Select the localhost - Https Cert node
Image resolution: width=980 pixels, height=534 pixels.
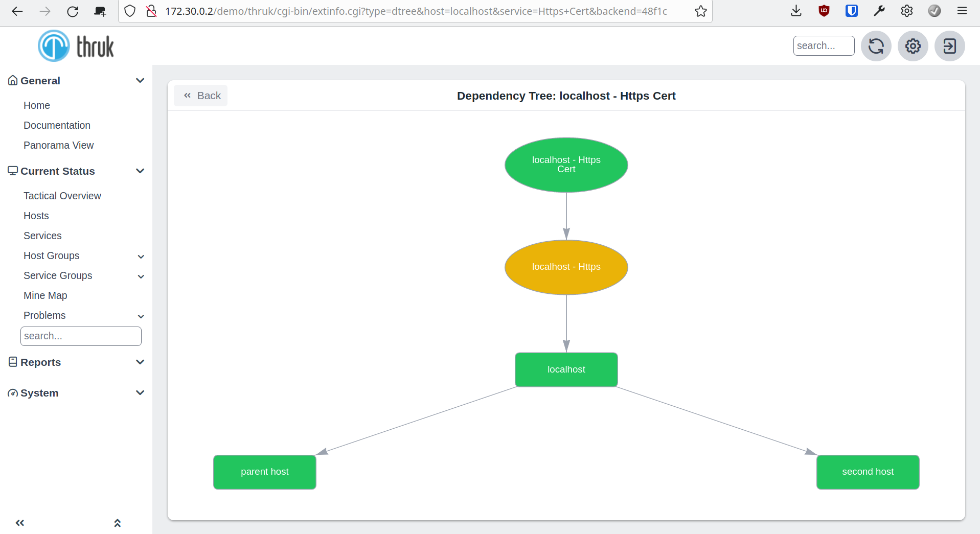(566, 165)
